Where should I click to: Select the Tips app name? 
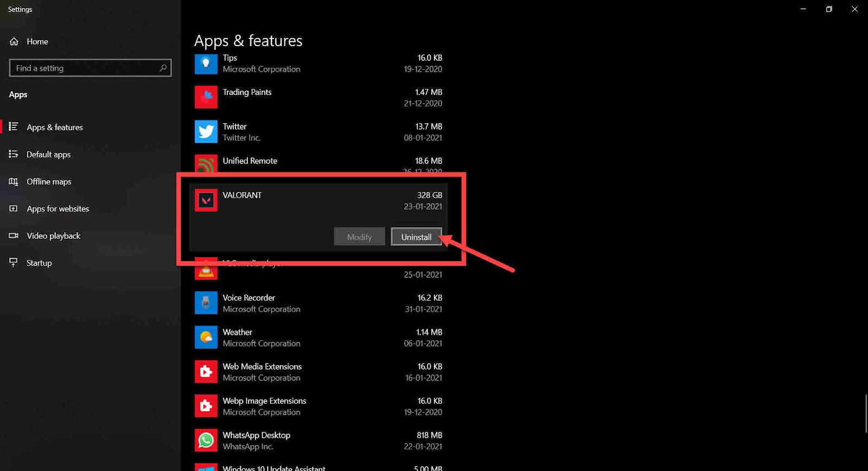(x=230, y=58)
